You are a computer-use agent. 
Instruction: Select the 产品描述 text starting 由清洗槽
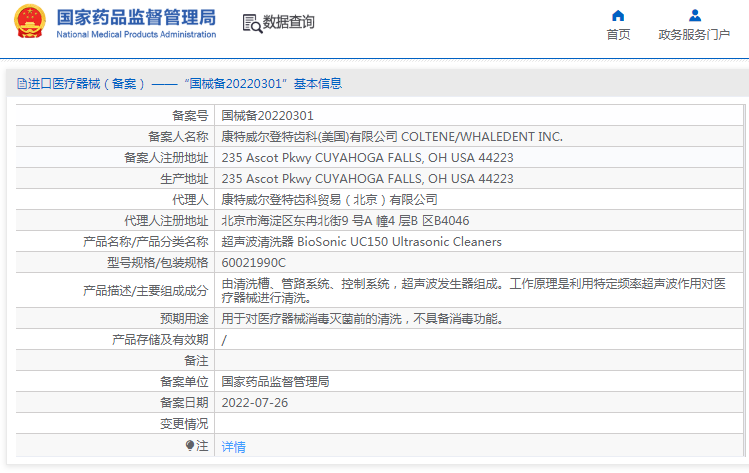473,290
